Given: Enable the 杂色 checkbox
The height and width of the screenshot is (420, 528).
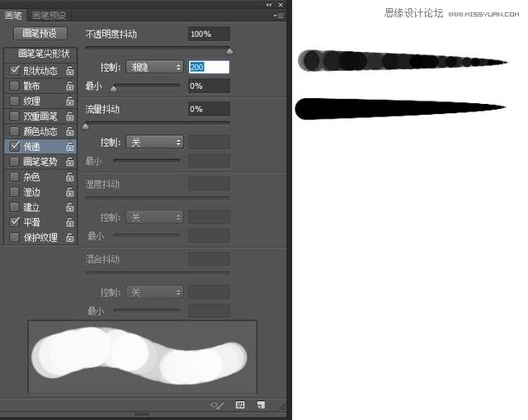Looking at the screenshot, I should 15,177.
